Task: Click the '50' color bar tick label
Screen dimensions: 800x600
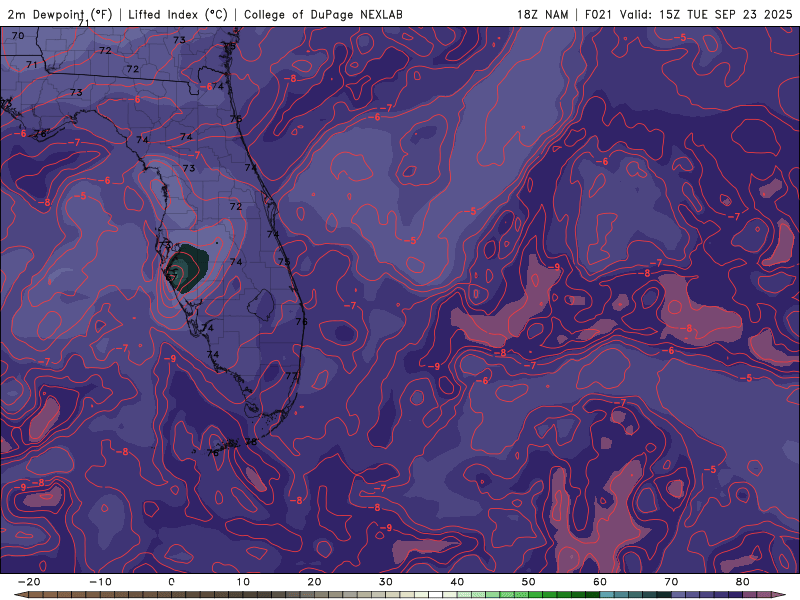Action: coord(529,582)
